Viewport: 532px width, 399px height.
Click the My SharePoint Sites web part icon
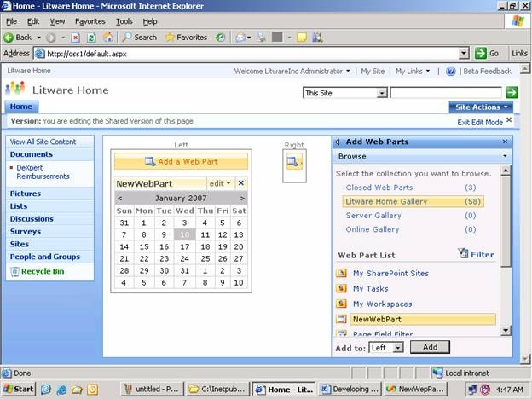pyautogui.click(x=341, y=273)
